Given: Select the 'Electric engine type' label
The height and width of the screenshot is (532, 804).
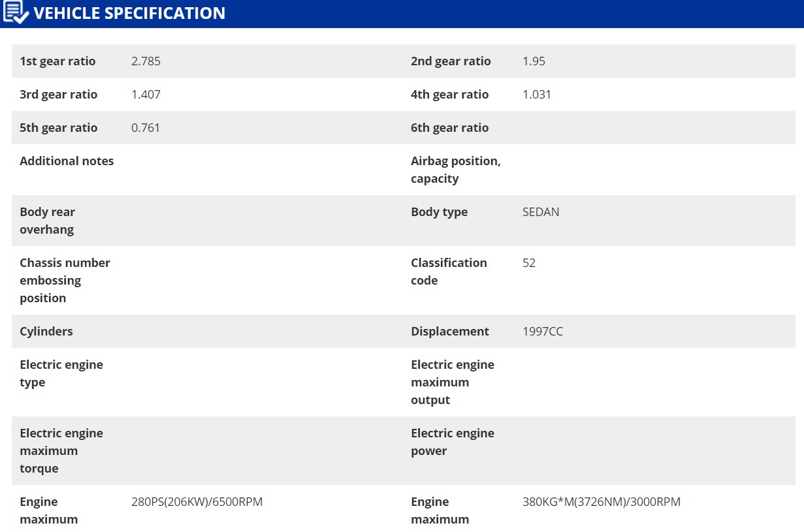Looking at the screenshot, I should click(x=61, y=373).
